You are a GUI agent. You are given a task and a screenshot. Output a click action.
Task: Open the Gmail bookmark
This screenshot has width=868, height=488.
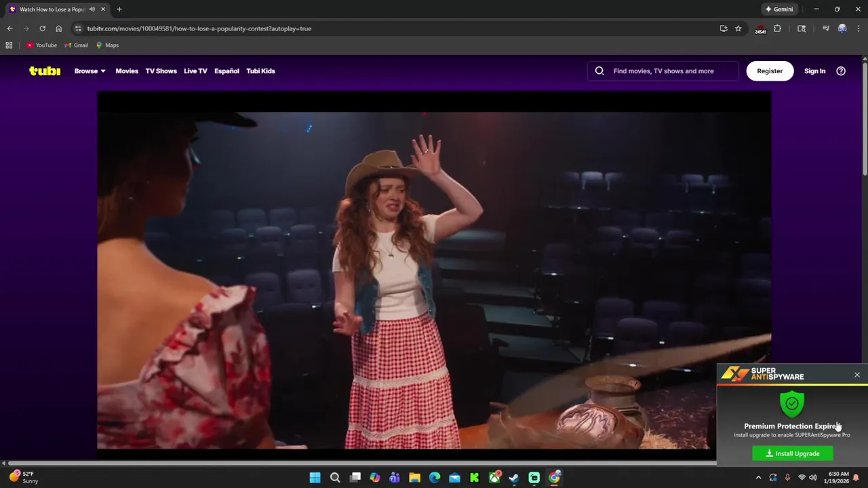(77, 45)
